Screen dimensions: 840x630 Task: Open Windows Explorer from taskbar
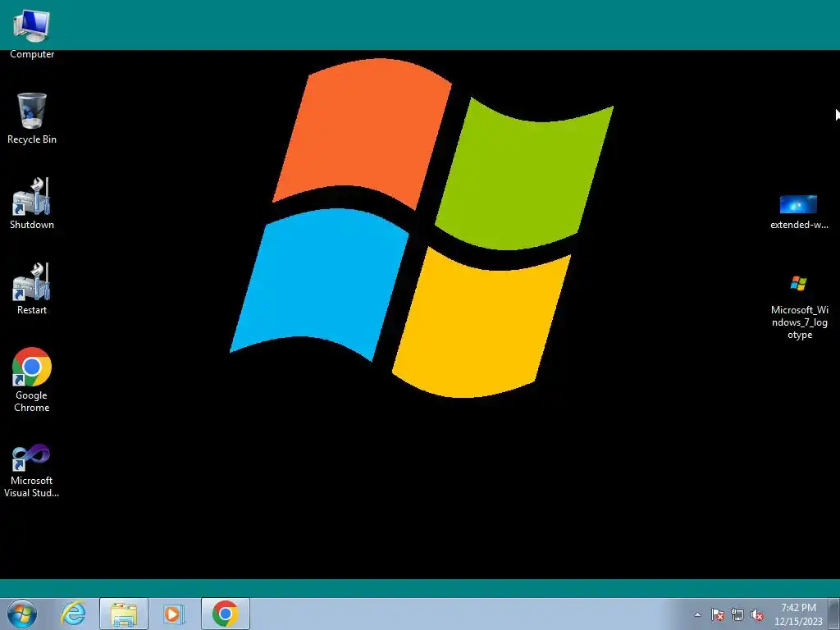(x=124, y=614)
